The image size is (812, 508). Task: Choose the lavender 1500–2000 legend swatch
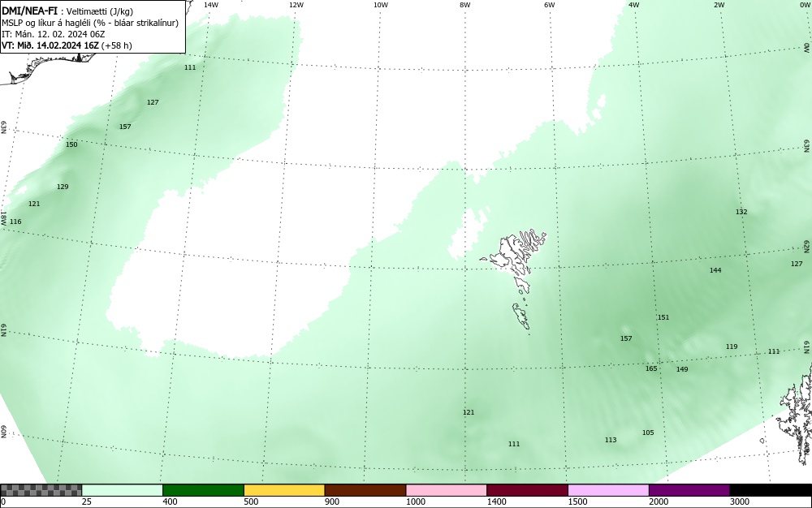point(608,490)
